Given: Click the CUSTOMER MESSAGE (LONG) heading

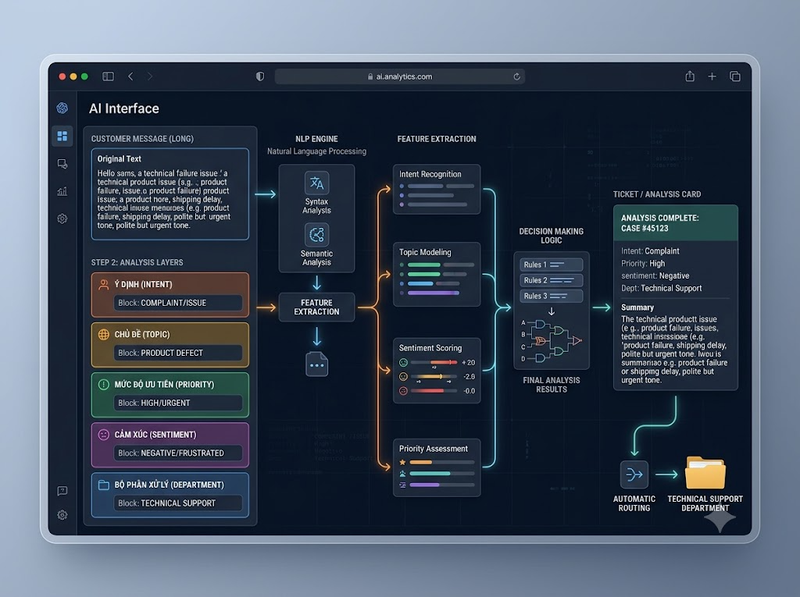Looking at the screenshot, I should (142, 139).
